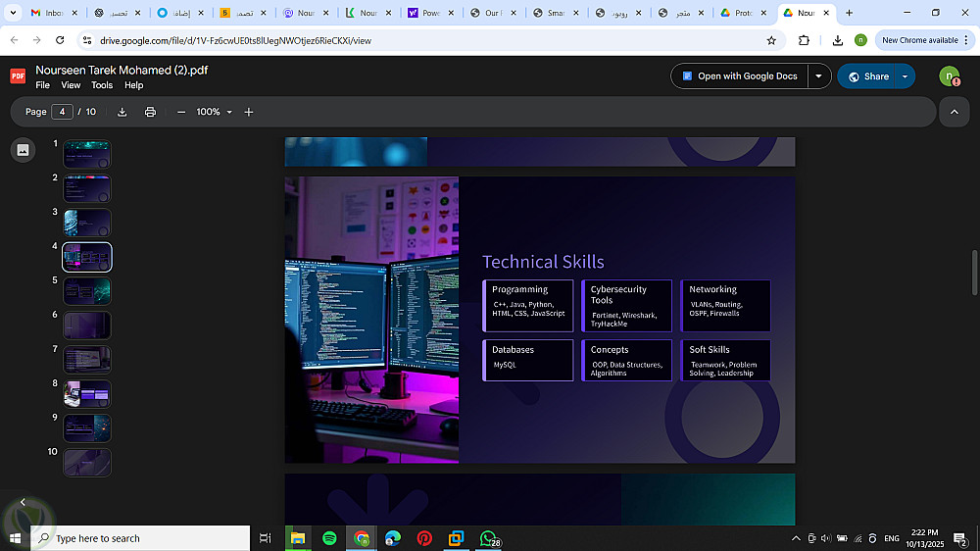This screenshot has height=551, width=980.
Task: Click the download PDF icon
Action: click(x=122, y=112)
